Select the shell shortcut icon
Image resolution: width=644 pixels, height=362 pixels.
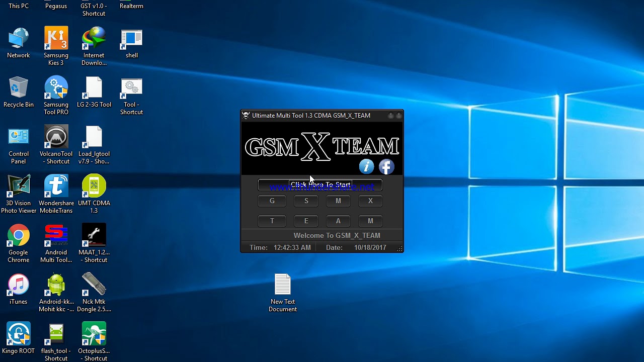[x=132, y=43]
